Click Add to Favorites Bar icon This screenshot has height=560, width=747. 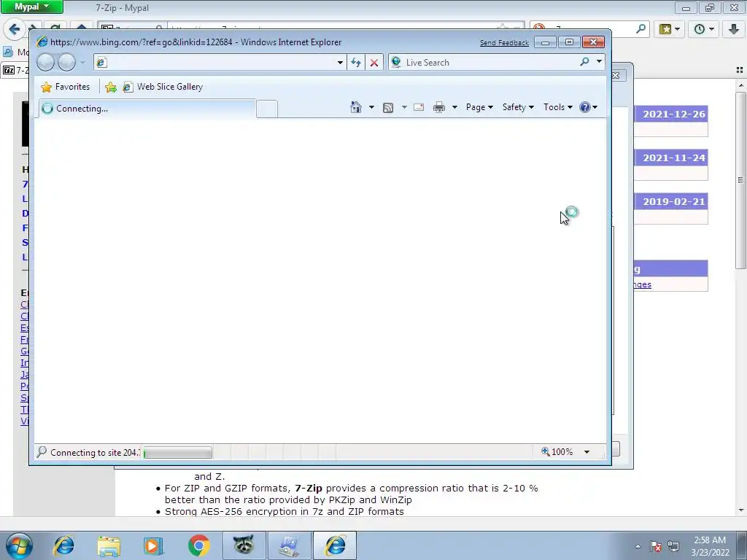tap(111, 87)
